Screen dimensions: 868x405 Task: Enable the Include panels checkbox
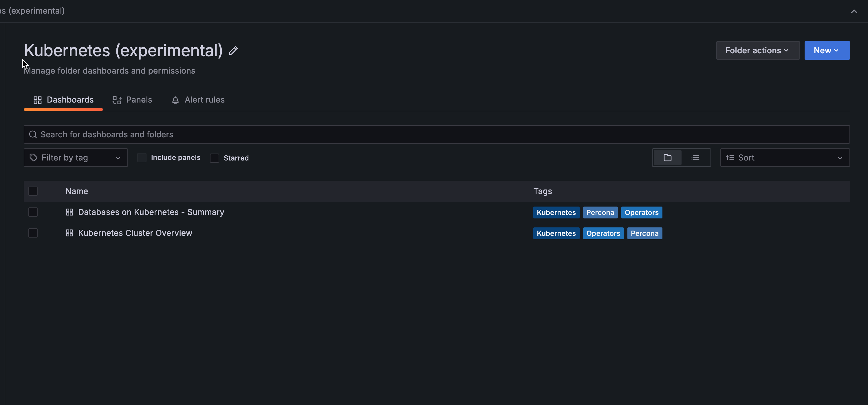(142, 158)
